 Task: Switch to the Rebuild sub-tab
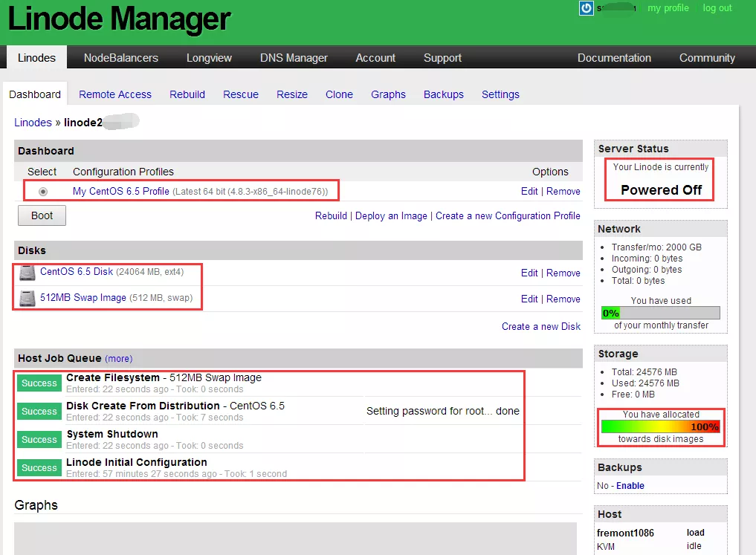point(187,94)
